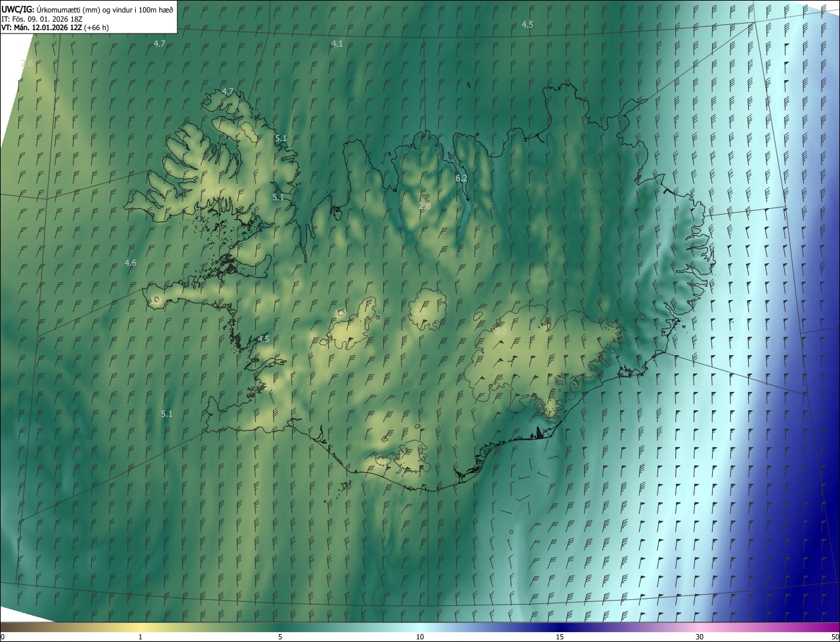Select the 4.1 value label on the map

click(x=337, y=43)
